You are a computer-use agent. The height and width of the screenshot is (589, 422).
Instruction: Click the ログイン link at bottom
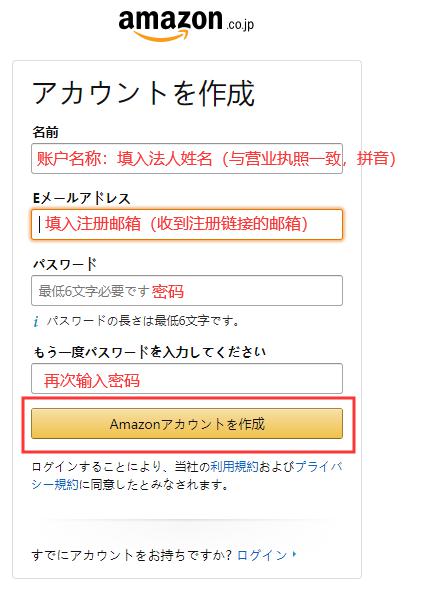click(262, 555)
